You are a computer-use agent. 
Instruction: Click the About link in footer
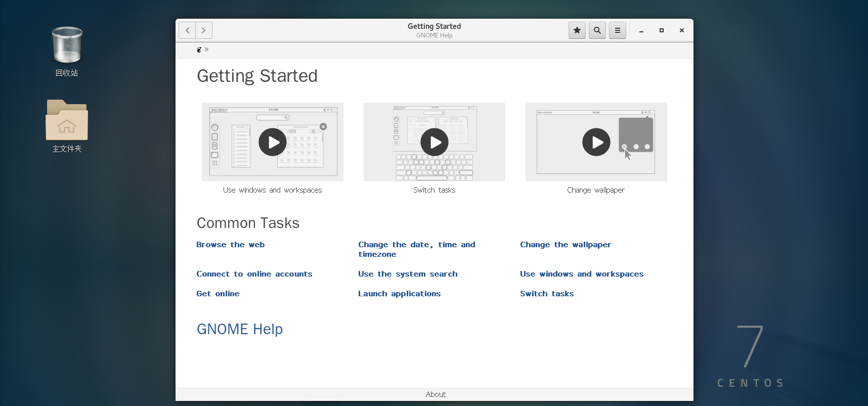tap(435, 394)
